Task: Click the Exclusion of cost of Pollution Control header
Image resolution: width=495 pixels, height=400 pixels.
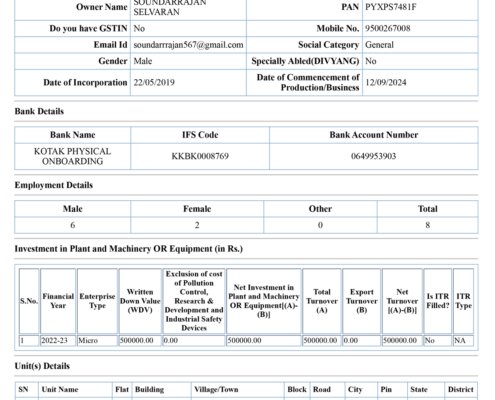Action: tap(194, 301)
